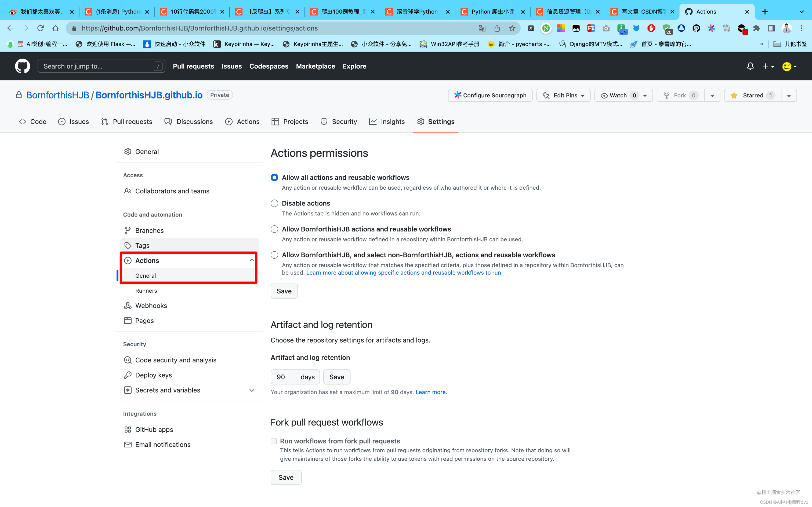Click the Deploy keys sidebar icon
This screenshot has width=812, height=507.
click(x=128, y=375)
